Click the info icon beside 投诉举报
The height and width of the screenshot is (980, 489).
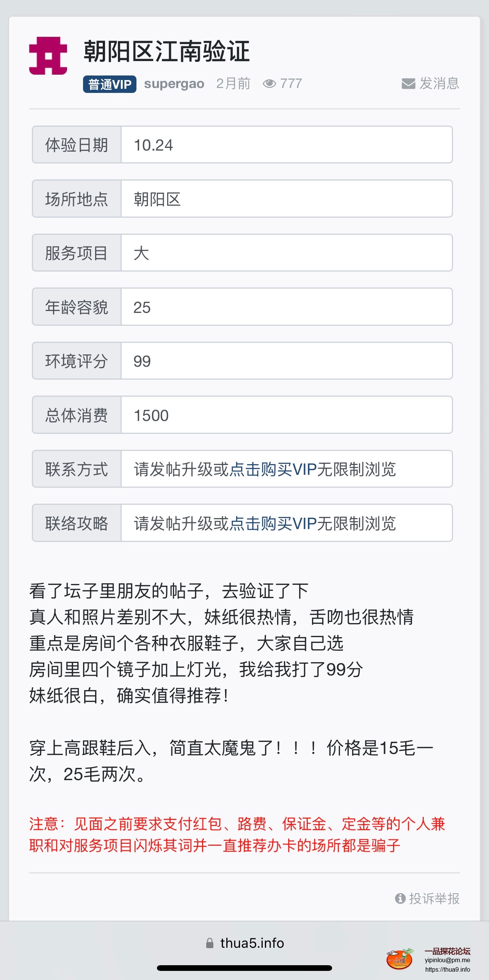click(400, 898)
